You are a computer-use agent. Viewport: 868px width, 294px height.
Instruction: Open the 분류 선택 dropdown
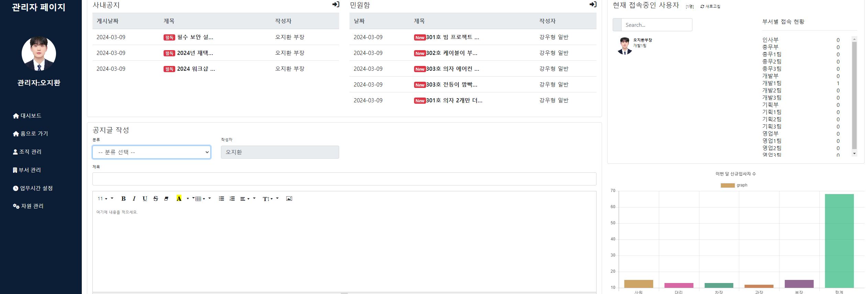click(x=152, y=152)
